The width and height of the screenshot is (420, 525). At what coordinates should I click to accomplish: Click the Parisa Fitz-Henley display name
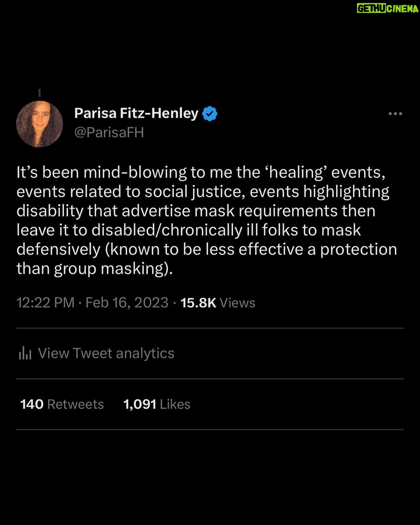pyautogui.click(x=136, y=113)
